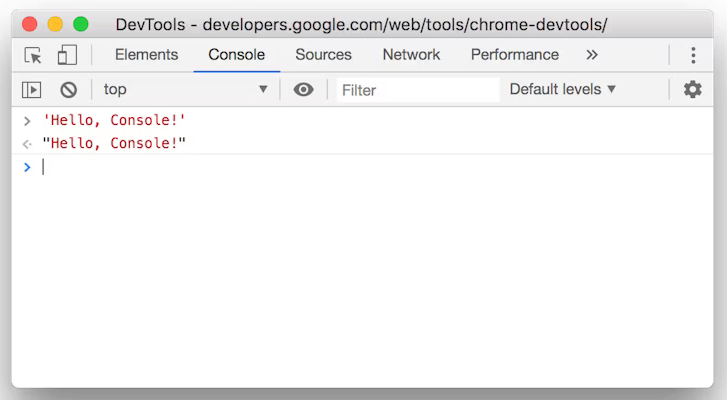Toggle the device toolbar icon
This screenshot has height=400, width=727.
(x=67, y=55)
